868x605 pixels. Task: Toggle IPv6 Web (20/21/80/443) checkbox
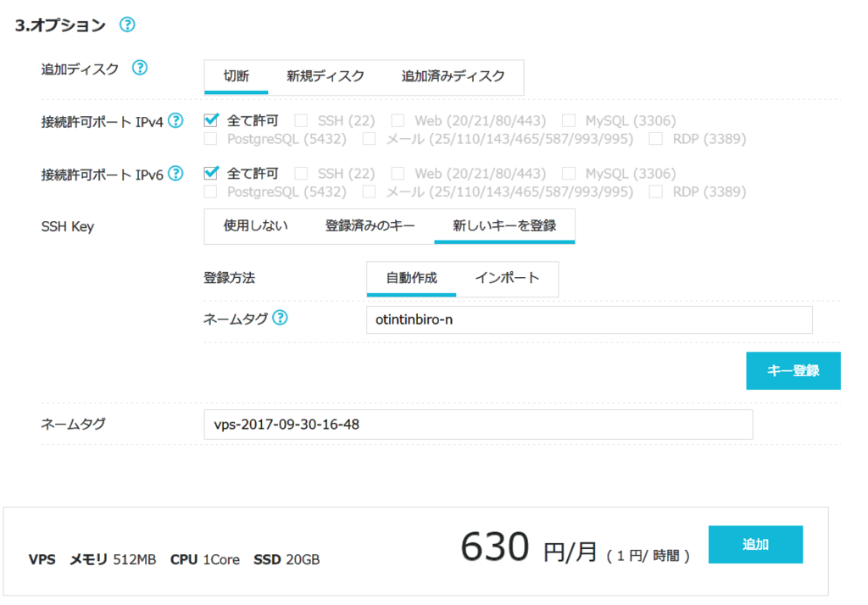398,173
